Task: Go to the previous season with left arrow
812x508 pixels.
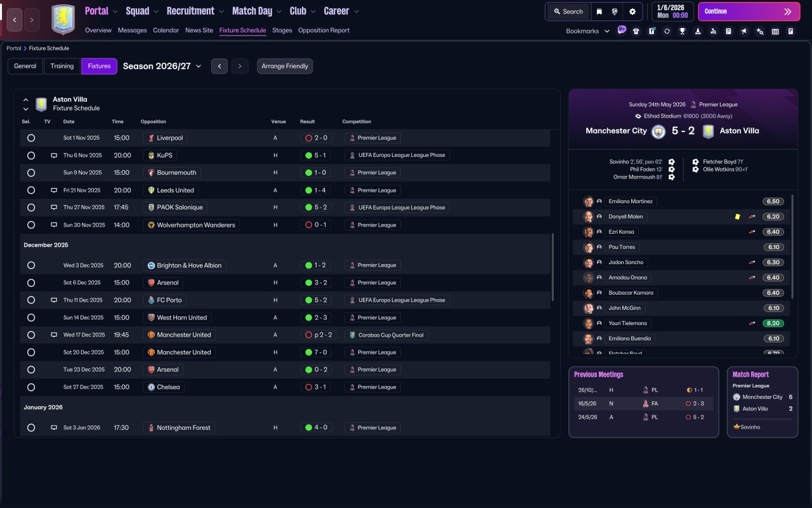Action: (x=219, y=66)
